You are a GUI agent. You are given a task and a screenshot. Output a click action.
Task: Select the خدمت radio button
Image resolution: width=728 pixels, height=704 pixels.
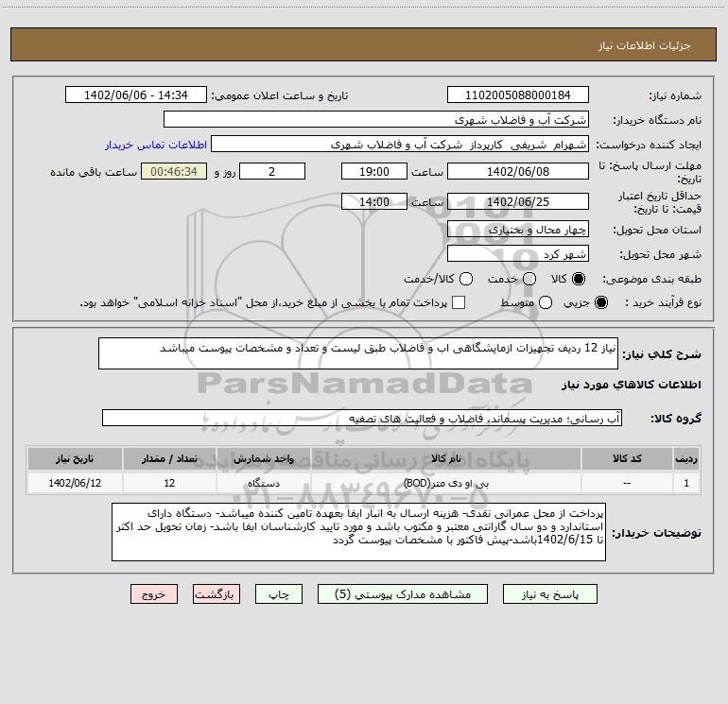coord(529,279)
